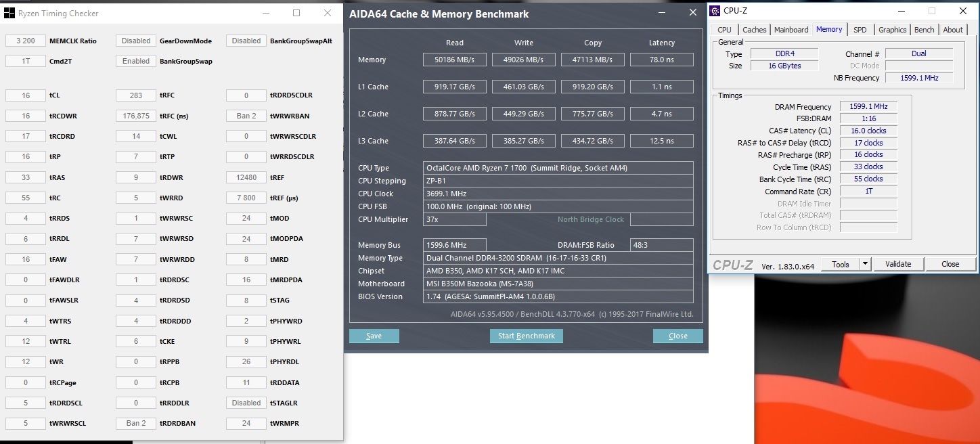Click the L1 Cache Read value 919.17 GB/s
This screenshot has width=980, height=444.
click(455, 87)
